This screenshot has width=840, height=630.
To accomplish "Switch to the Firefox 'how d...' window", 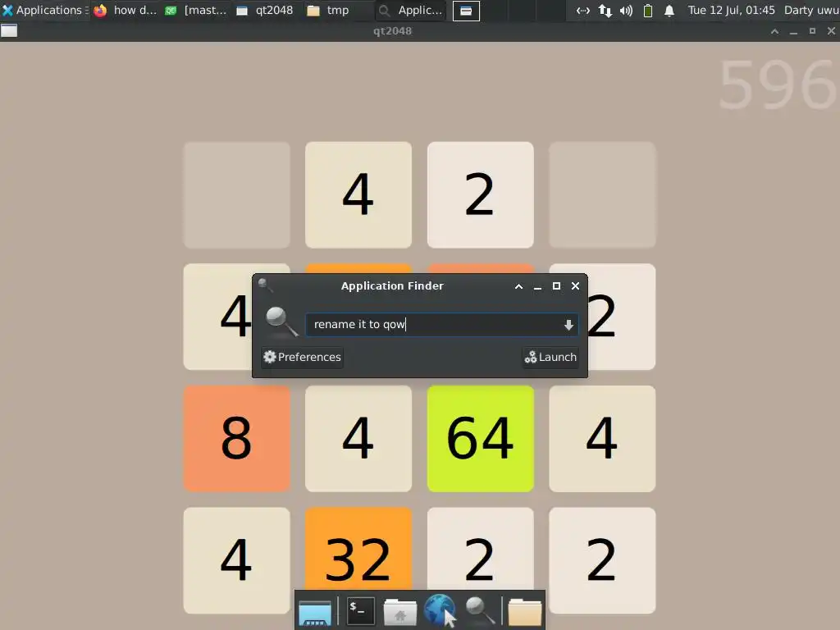I will pyautogui.click(x=125, y=10).
